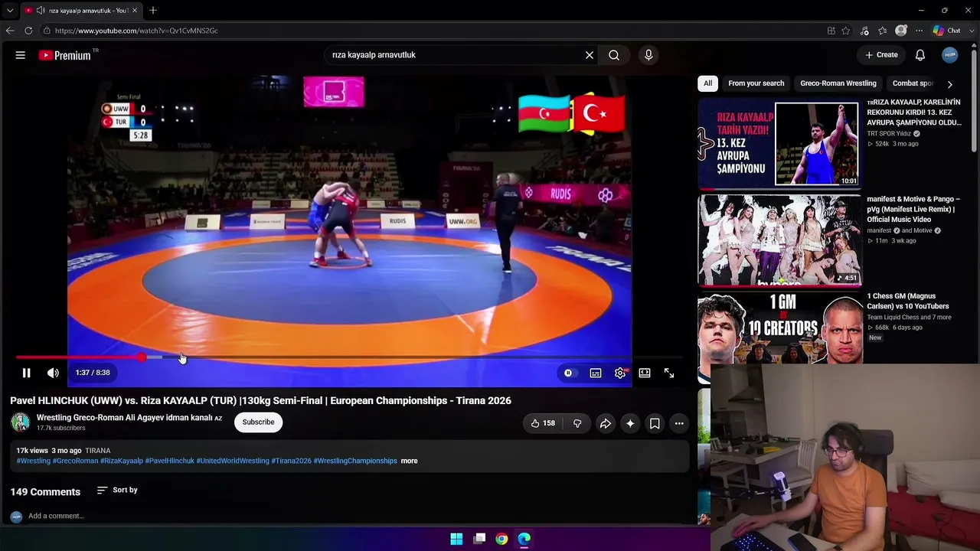The image size is (980, 551).
Task: Open video player settings gear
Action: pyautogui.click(x=620, y=373)
